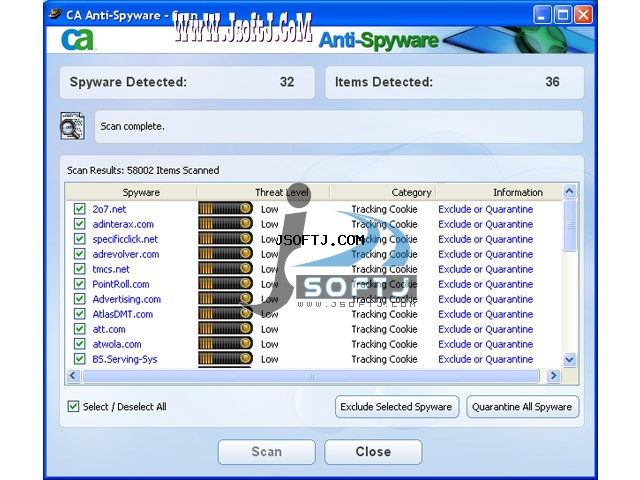Click Quarantine All Spyware button
The image size is (640, 480).
[522, 407]
